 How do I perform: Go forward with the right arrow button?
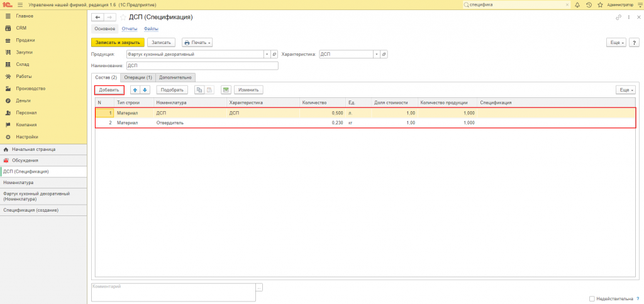click(109, 17)
